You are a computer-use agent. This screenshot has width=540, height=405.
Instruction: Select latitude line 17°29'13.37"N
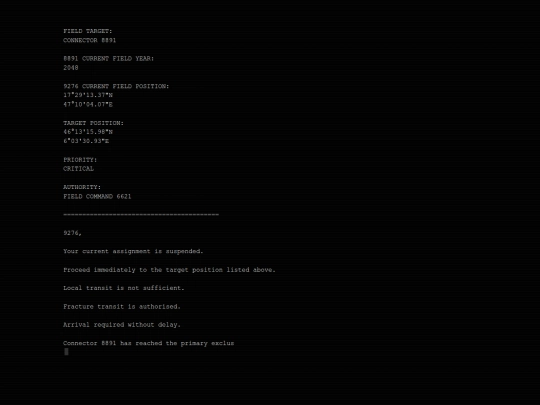click(x=88, y=95)
